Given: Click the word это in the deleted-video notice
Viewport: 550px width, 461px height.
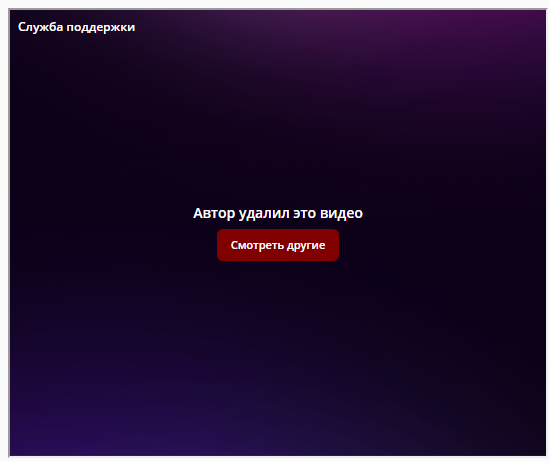Looking at the screenshot, I should click(305, 214).
